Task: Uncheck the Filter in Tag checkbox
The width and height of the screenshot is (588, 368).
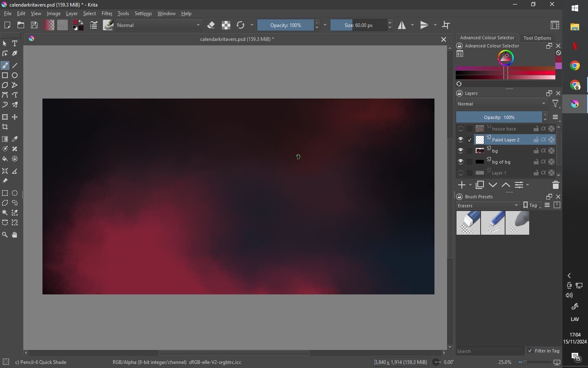Action: [x=530, y=351]
